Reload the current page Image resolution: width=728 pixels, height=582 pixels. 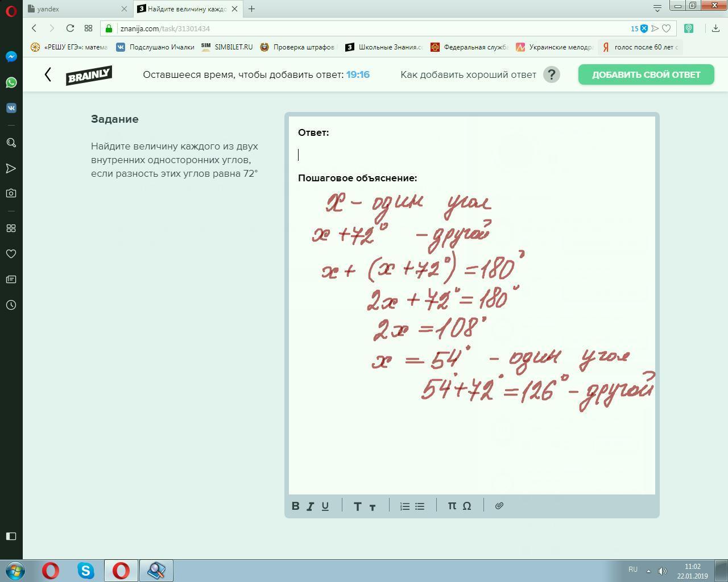pos(70,28)
